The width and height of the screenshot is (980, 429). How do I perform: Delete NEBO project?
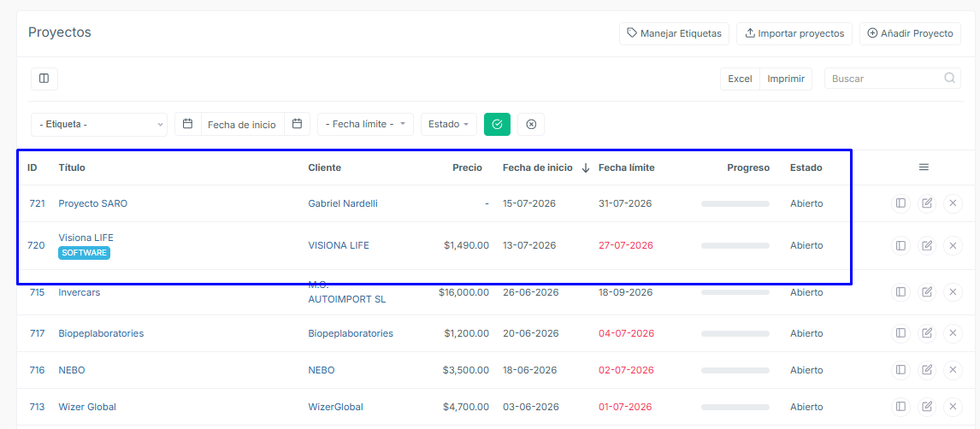[x=953, y=370]
